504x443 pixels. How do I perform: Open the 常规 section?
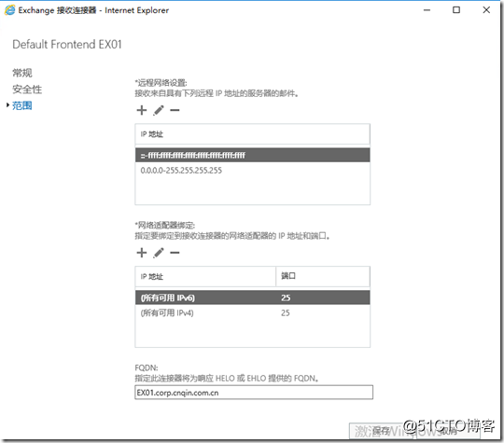coord(22,73)
